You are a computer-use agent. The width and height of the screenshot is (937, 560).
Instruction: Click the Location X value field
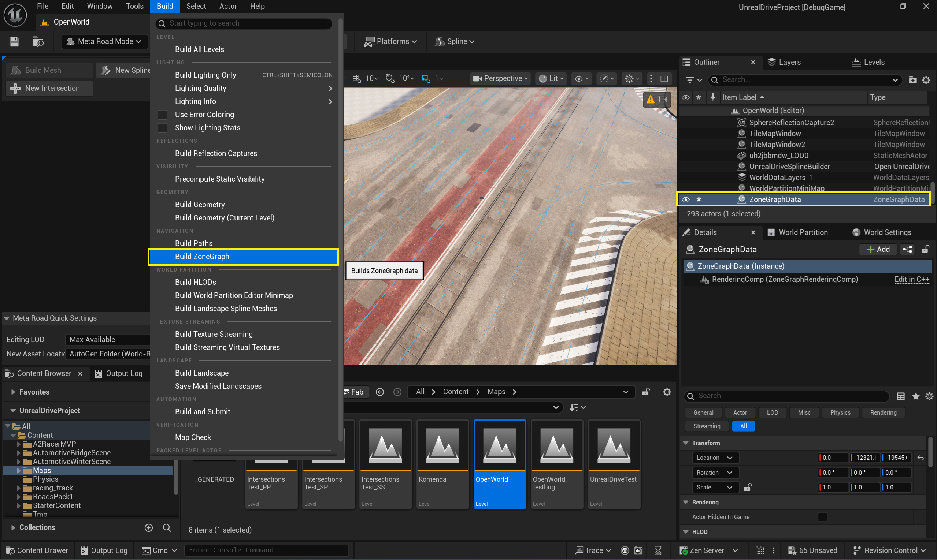point(833,458)
